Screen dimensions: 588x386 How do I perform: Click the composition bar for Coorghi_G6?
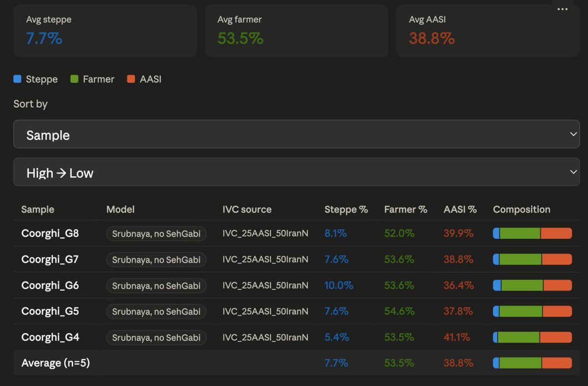pyautogui.click(x=532, y=285)
